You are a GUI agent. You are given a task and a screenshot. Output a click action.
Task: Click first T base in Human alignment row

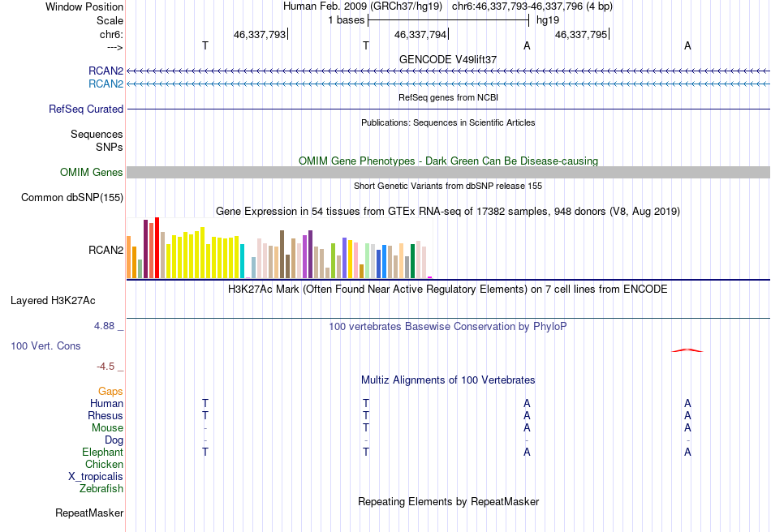coord(205,403)
